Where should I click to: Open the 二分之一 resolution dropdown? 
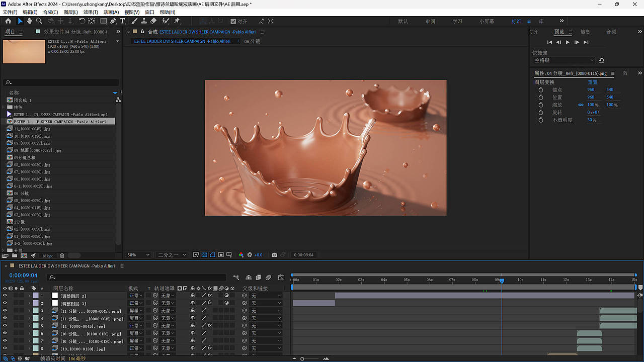172,255
